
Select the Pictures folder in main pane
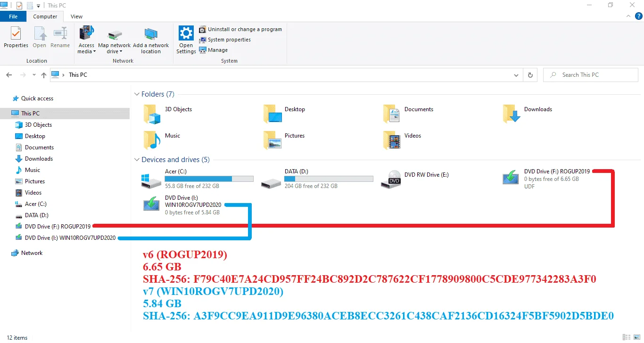pyautogui.click(x=284, y=140)
